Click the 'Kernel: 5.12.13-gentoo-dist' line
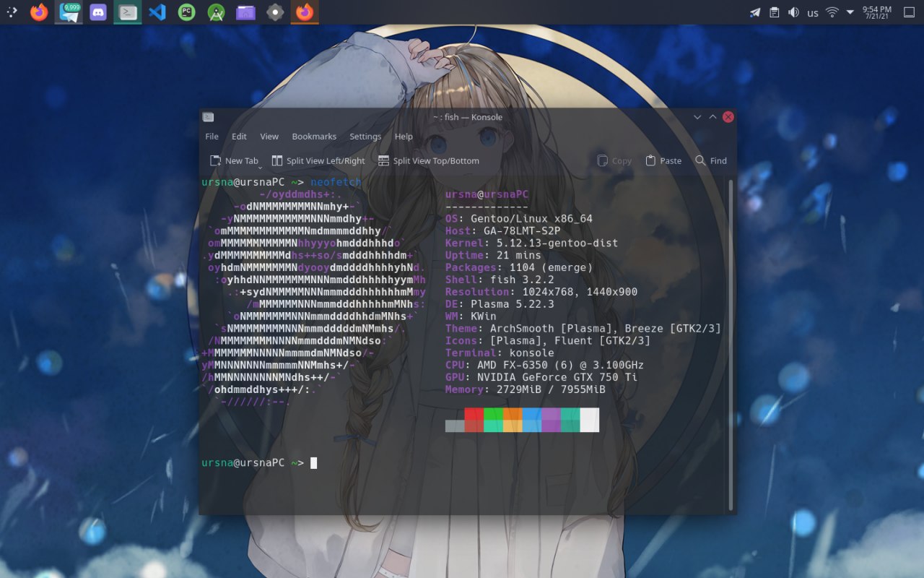The height and width of the screenshot is (578, 924). pyautogui.click(x=532, y=243)
